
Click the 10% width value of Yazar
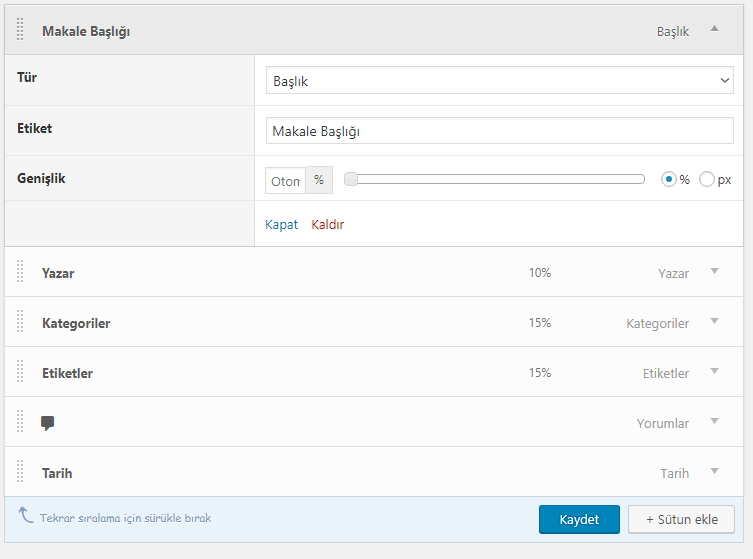[540, 273]
